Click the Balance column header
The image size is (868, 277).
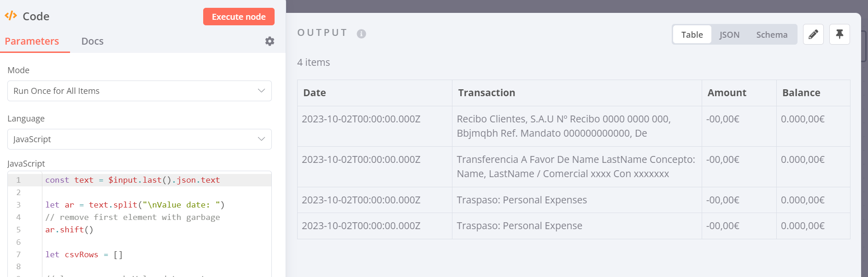801,93
